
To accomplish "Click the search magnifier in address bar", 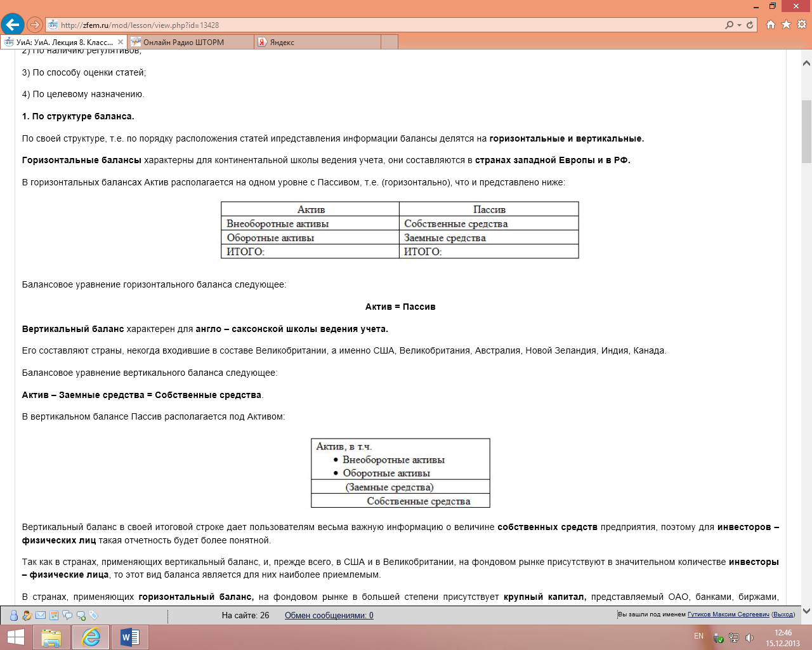I will [x=730, y=25].
